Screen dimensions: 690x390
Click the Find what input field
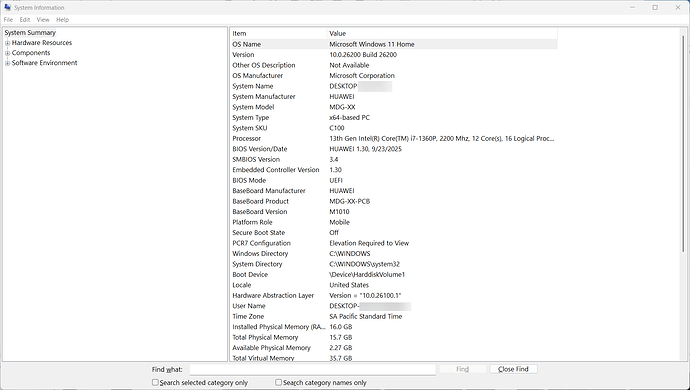click(312, 369)
